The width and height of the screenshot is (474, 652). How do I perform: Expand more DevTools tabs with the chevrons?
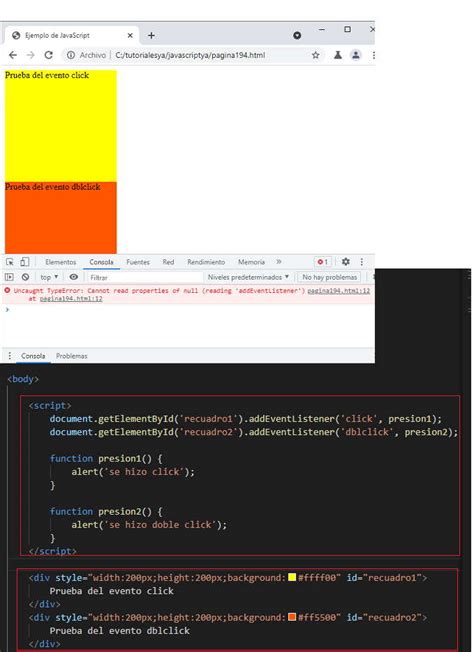pyautogui.click(x=279, y=262)
